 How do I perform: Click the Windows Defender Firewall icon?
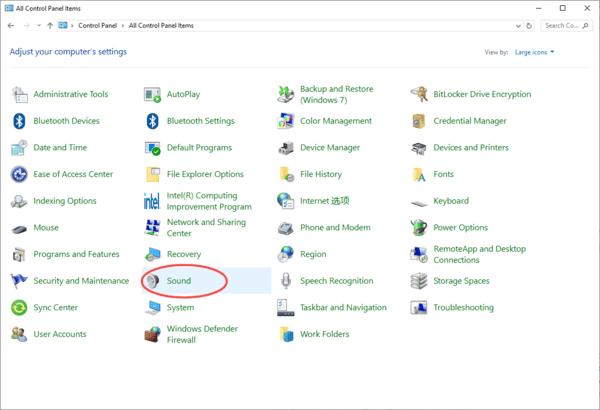pyautogui.click(x=152, y=334)
